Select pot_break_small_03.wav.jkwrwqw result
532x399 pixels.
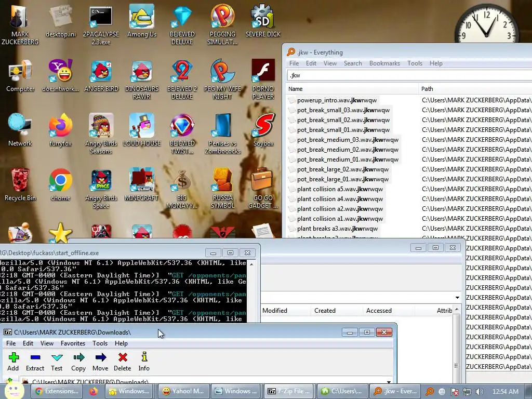(x=343, y=110)
